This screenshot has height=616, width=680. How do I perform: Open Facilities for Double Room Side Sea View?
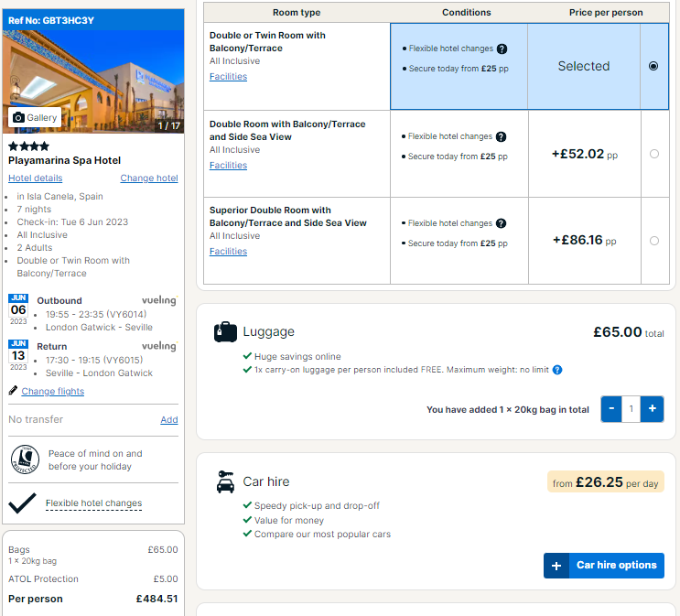click(228, 166)
